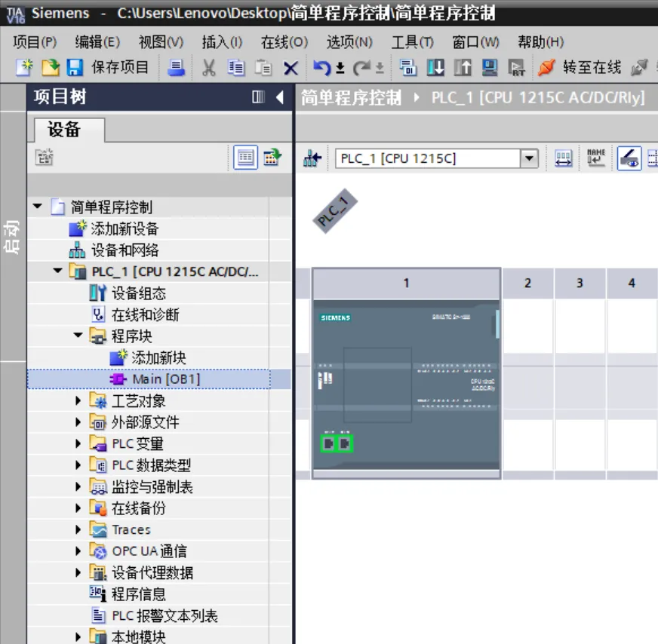658x644 pixels.
Task: Collapse the 程序块 folder
Action: coord(78,336)
